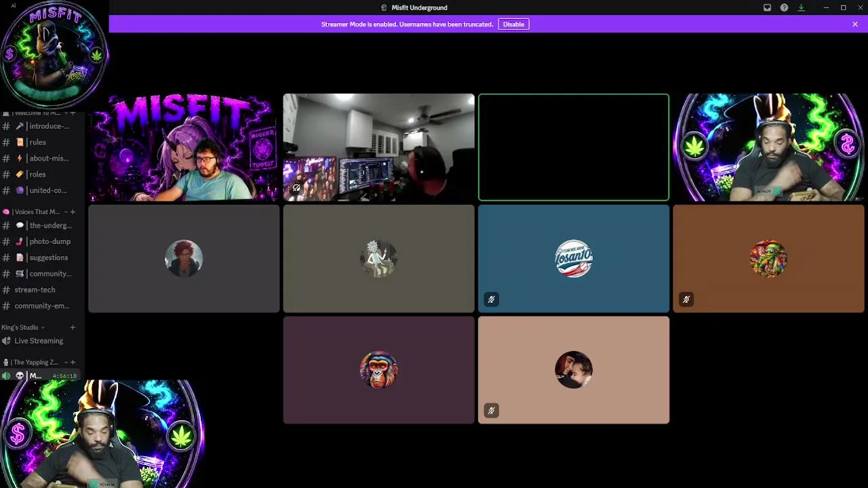Dismiss the Streamer Mode banner

[x=855, y=24]
